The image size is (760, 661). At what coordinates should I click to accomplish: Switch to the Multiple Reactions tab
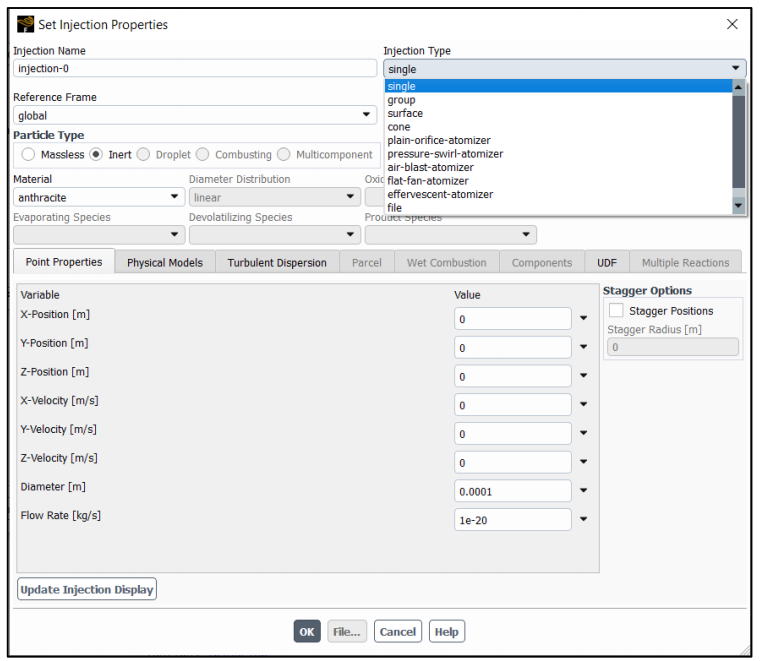[685, 263]
